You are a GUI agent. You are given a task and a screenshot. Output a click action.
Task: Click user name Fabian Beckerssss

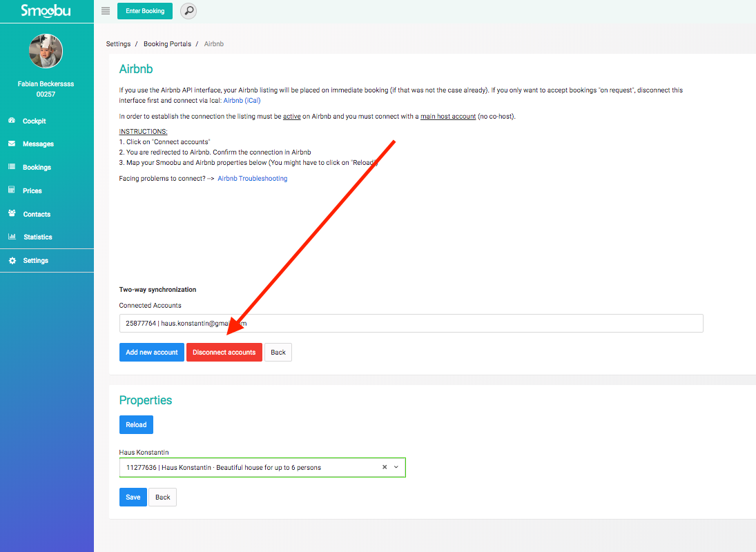point(46,83)
